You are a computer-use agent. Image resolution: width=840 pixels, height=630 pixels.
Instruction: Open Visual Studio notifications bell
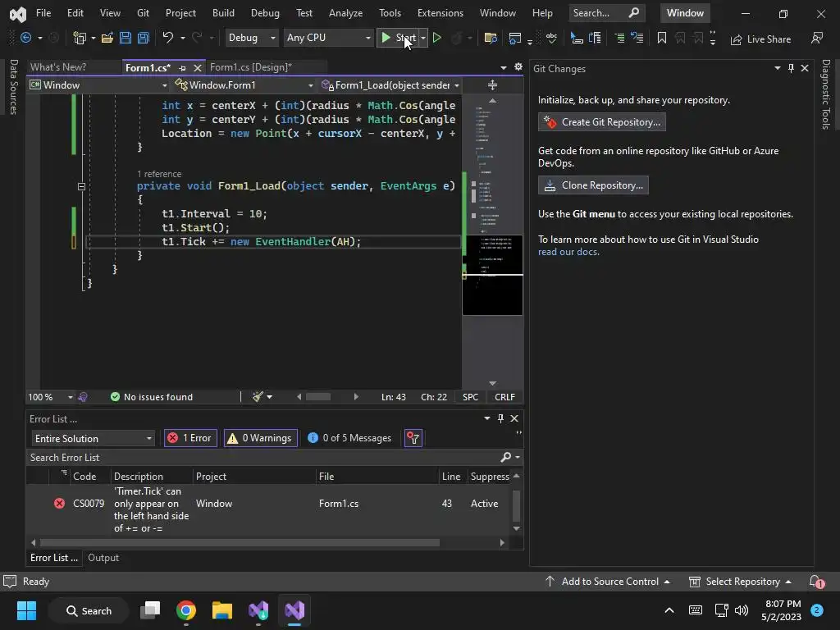[816, 582]
